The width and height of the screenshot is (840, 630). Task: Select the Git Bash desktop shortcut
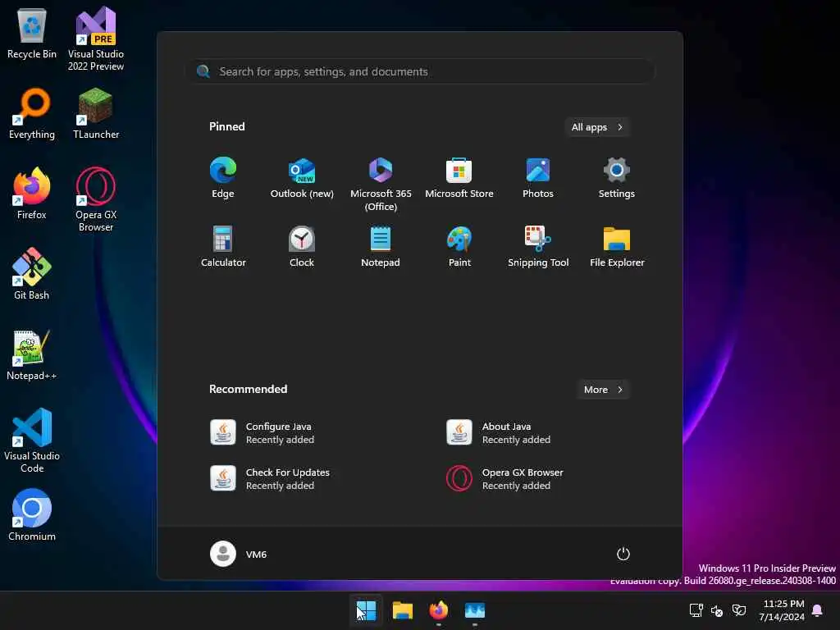[x=32, y=274]
